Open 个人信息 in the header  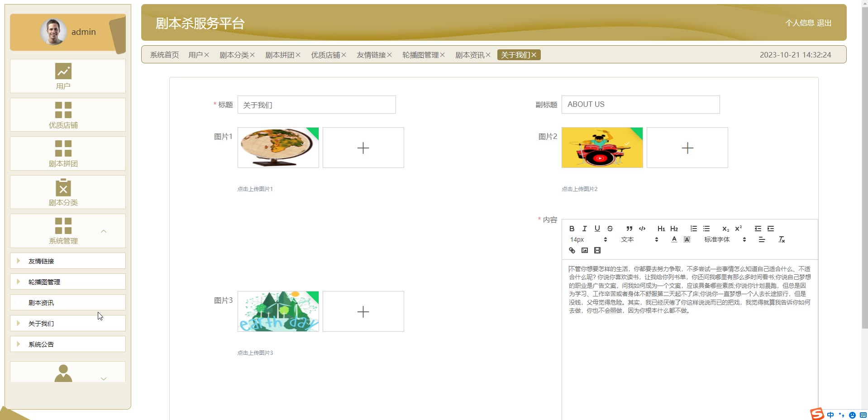click(800, 23)
